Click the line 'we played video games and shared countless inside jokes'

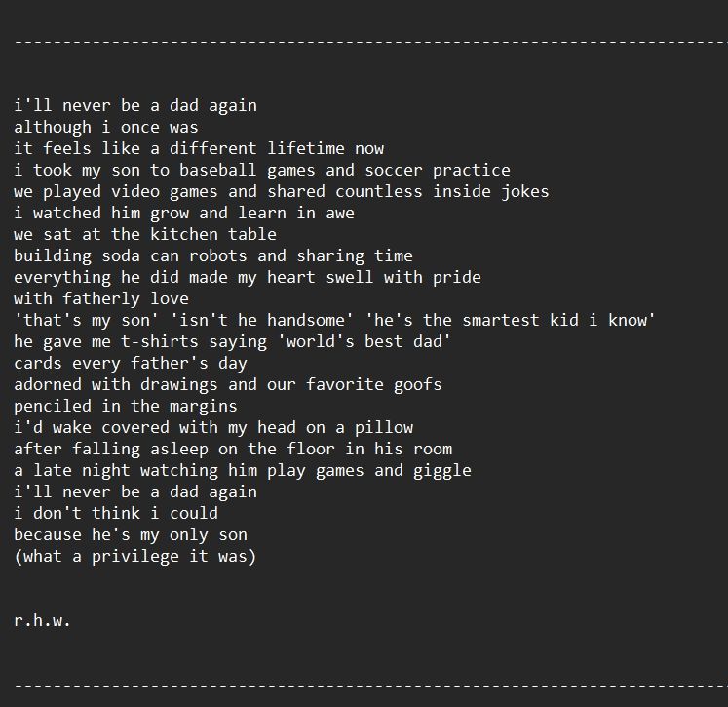(x=282, y=191)
